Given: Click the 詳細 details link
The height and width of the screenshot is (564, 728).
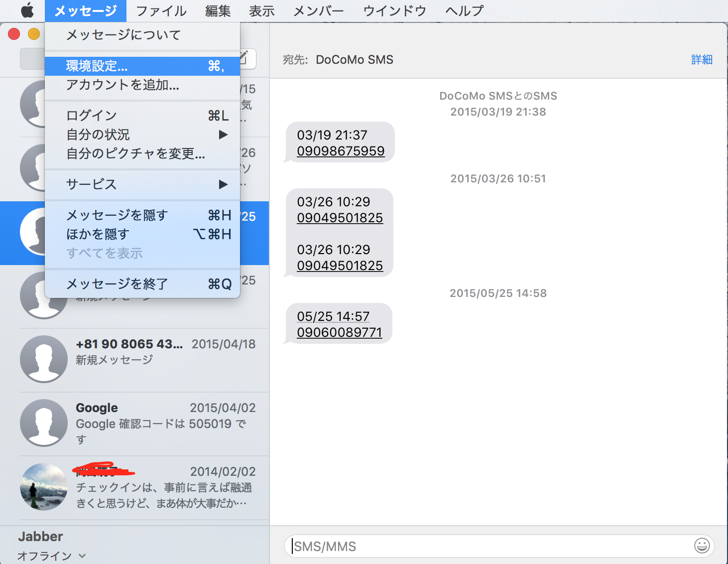Looking at the screenshot, I should tap(702, 60).
